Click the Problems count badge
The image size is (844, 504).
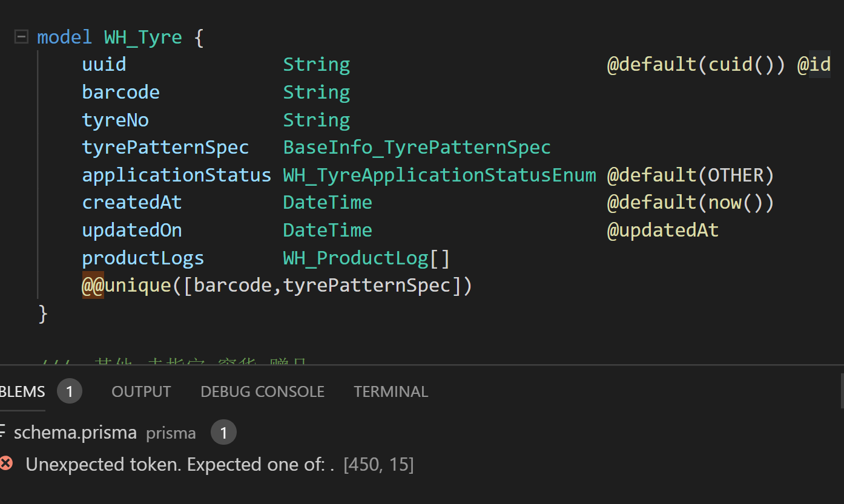[70, 391]
